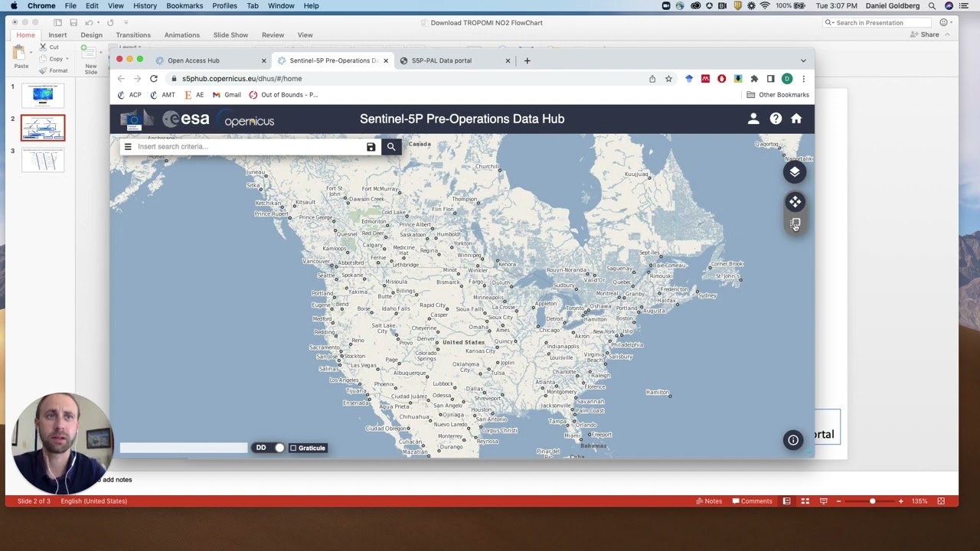The image size is (980, 551).
Task: Zoom in with the plus button
Action: [900, 501]
